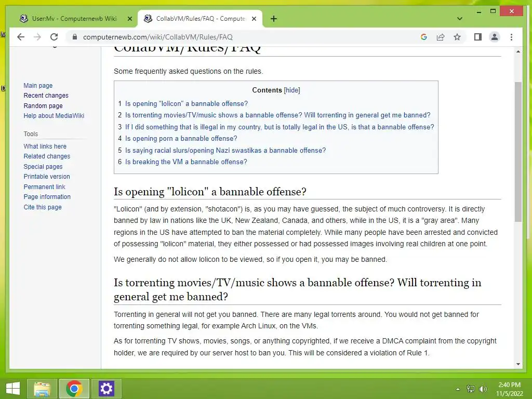Click Chrome icon on the taskbar

click(74, 389)
